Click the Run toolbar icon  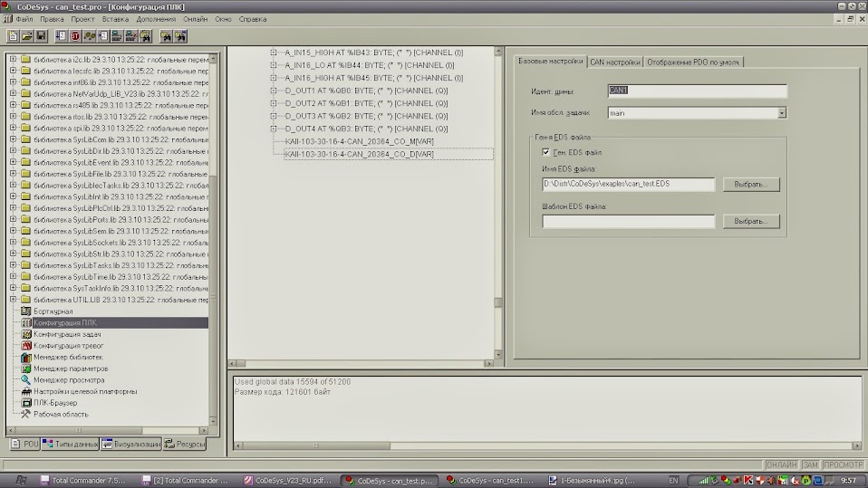(61, 36)
